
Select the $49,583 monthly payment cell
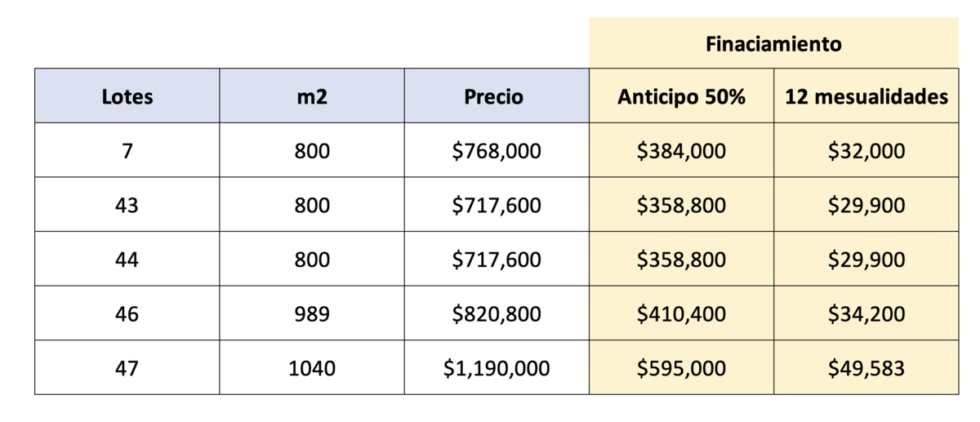point(866,368)
